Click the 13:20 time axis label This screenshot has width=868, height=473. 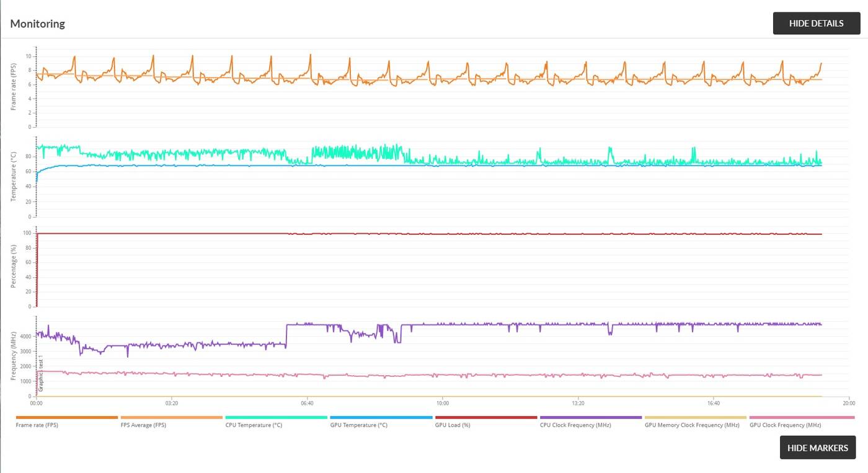click(578, 404)
